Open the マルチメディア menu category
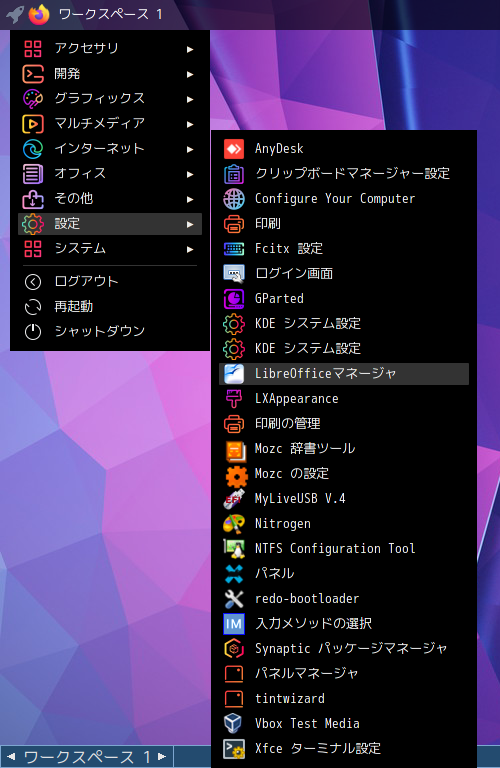 [x=110, y=123]
